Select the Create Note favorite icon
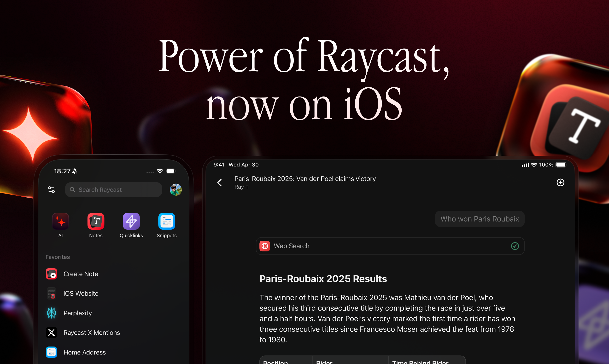Screen dimensions: 609x364 [51, 274]
